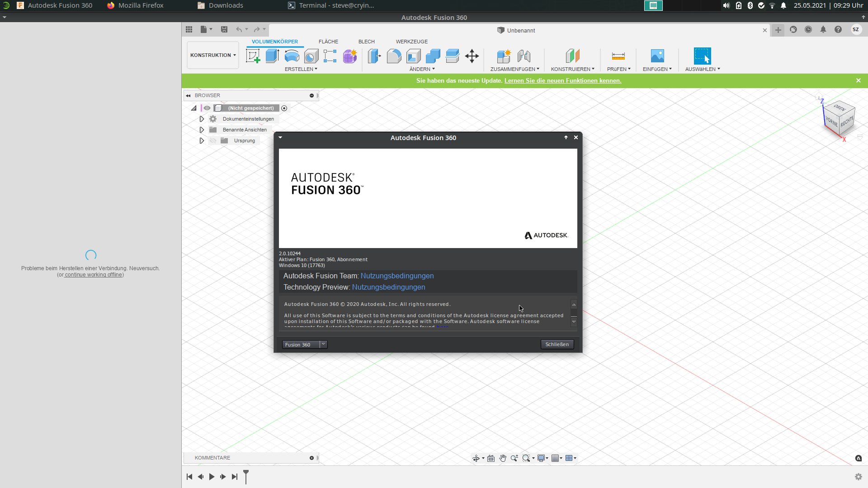The image size is (868, 488).
Task: Select the Create Sketch tool
Action: tap(253, 56)
